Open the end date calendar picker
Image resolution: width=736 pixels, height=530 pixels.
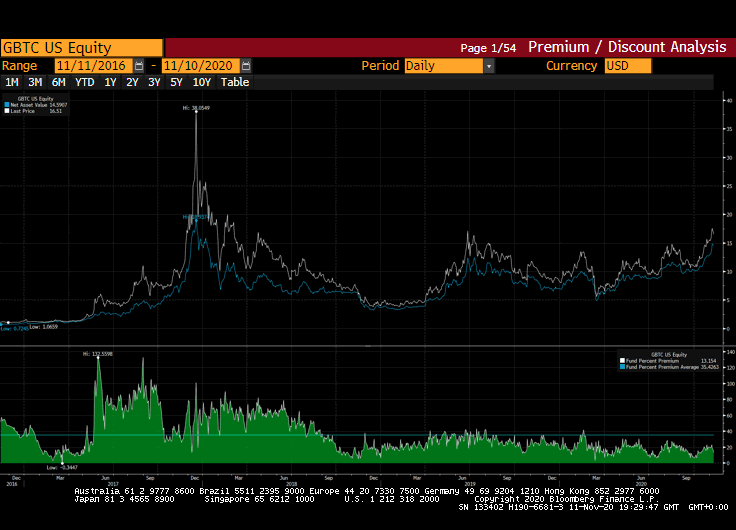(x=246, y=66)
